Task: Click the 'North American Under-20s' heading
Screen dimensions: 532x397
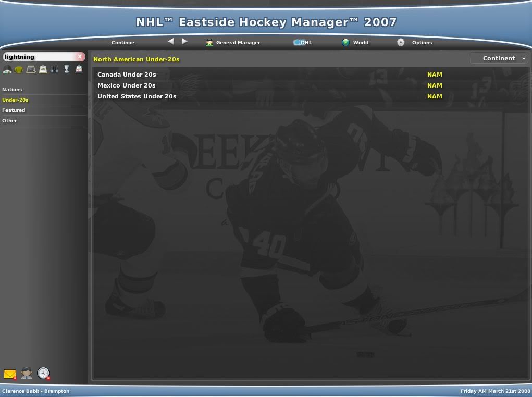Action: [137, 59]
